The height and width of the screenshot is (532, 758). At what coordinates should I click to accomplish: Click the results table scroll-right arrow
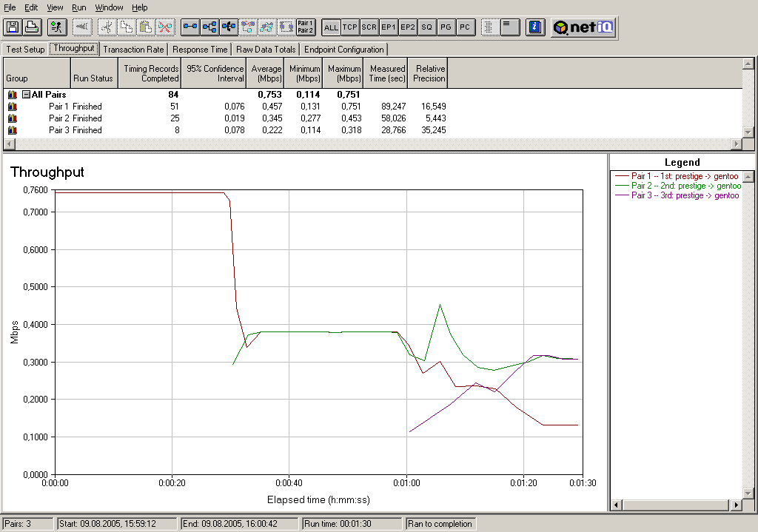pos(737,144)
